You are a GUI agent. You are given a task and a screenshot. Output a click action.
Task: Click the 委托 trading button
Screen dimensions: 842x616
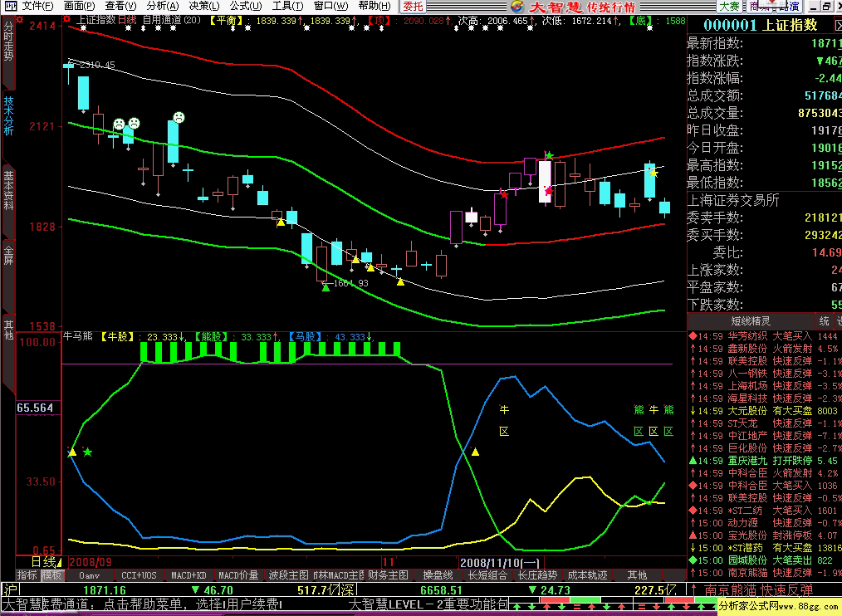point(413,7)
